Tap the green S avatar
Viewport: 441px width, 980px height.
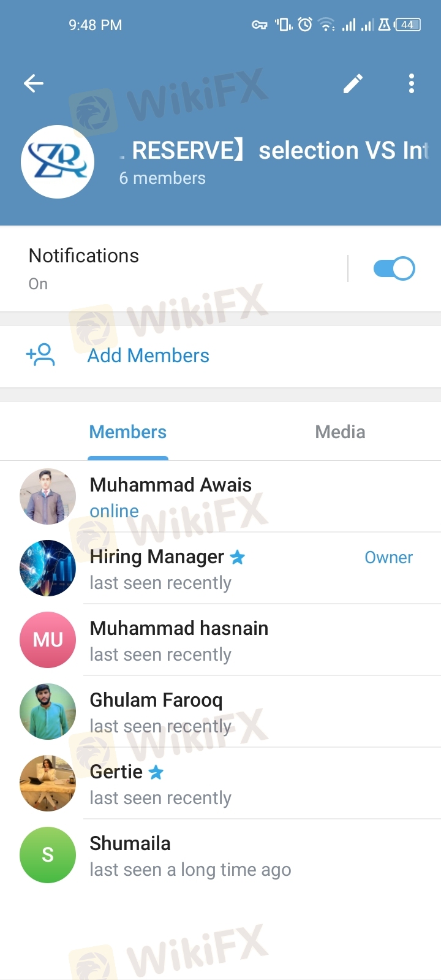48,855
